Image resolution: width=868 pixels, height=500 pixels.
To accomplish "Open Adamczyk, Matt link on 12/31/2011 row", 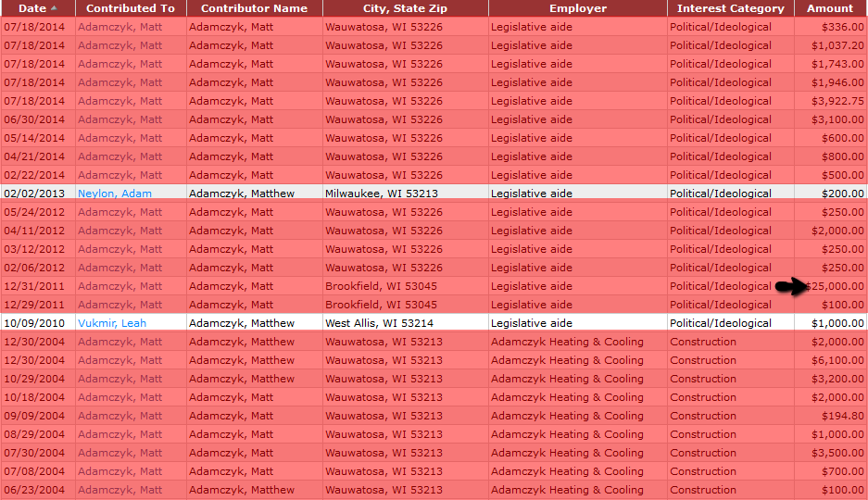I will 120,286.
